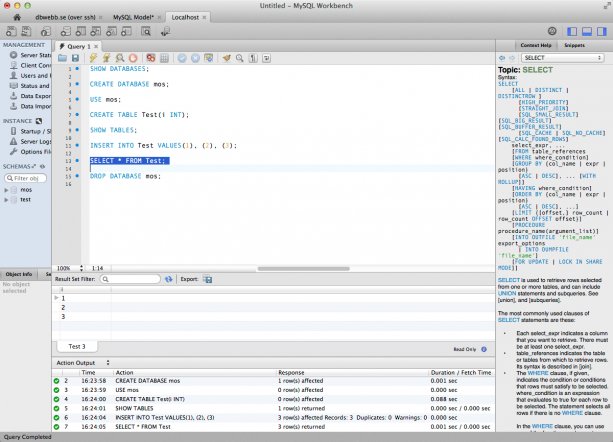Expand the test schema tree
The height and width of the screenshot is (442, 613).
point(6,200)
